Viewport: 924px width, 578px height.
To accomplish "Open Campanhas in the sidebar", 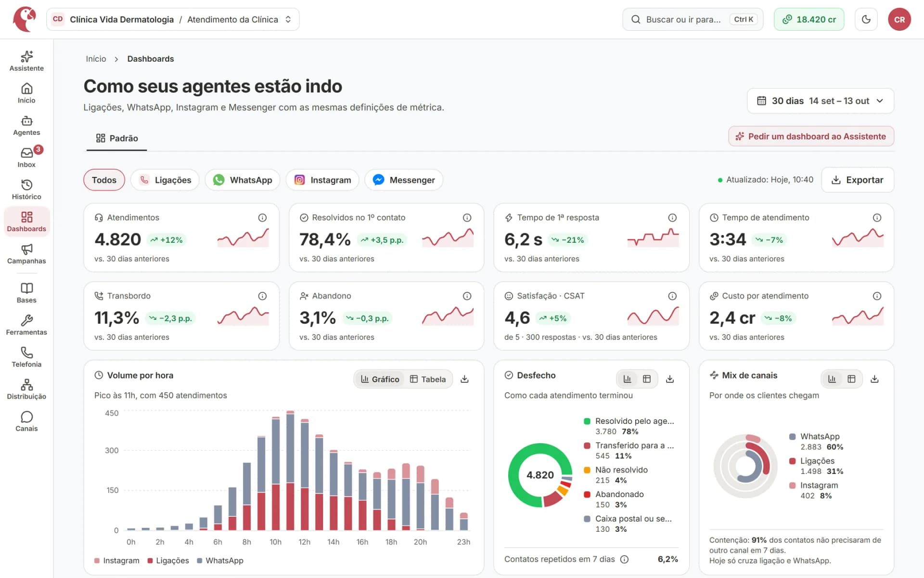I will coord(26,254).
